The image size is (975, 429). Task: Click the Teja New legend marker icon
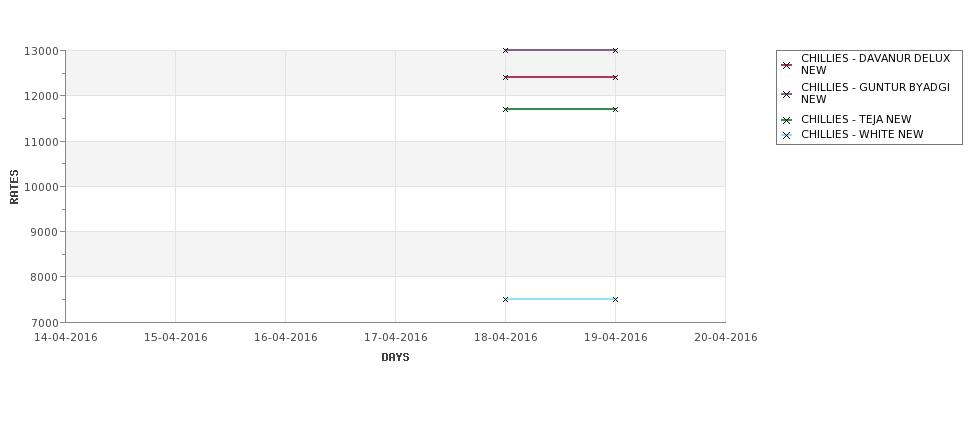pos(787,120)
